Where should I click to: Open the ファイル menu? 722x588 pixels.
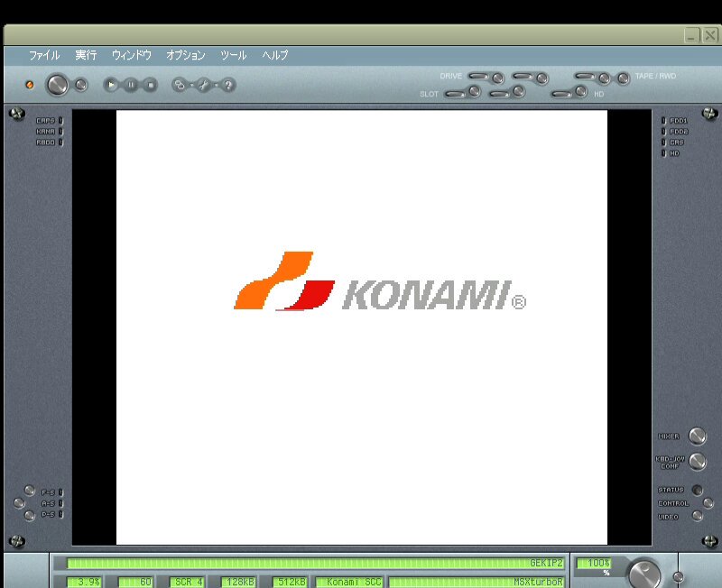click(x=44, y=55)
